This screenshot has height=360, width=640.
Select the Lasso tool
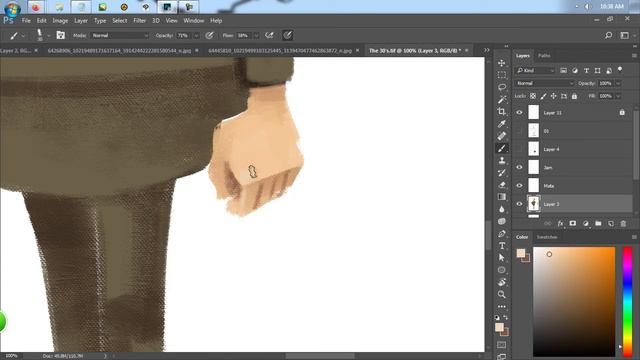coord(502,87)
